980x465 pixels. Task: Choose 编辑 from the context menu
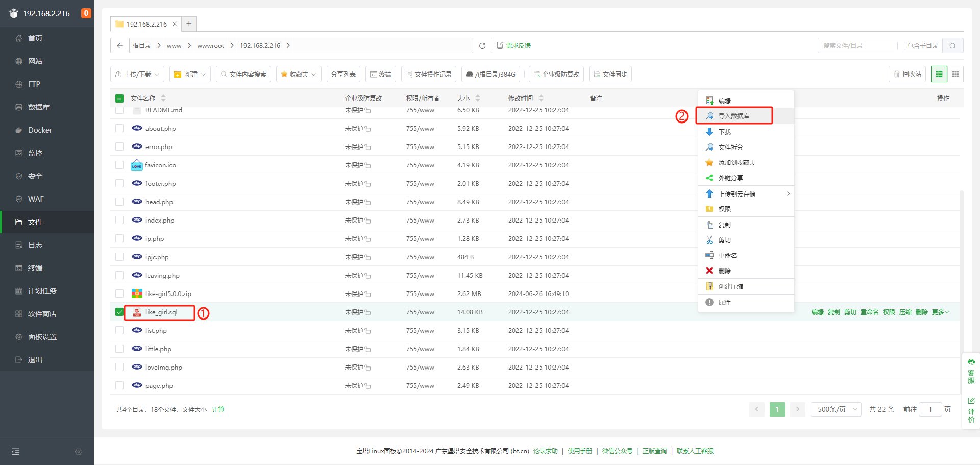pos(746,101)
